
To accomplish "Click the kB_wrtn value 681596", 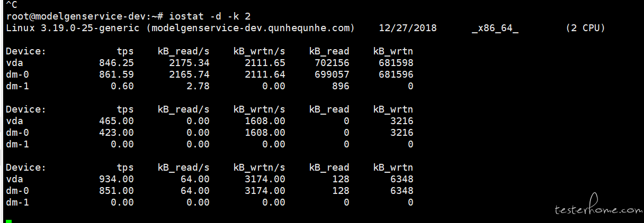I will click(x=396, y=75).
